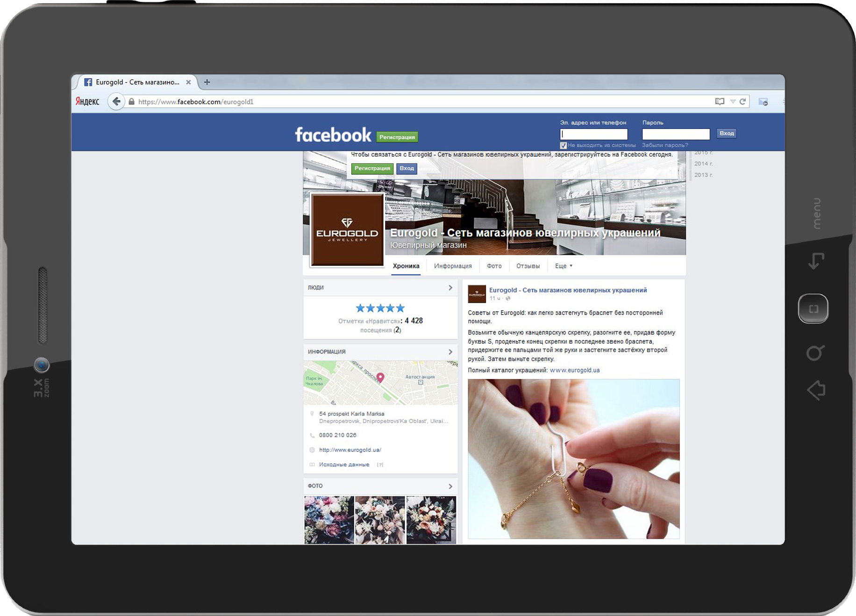This screenshot has height=616, width=856.
Task: Open the middle bouquet photo thumbnail
Action: (380, 520)
